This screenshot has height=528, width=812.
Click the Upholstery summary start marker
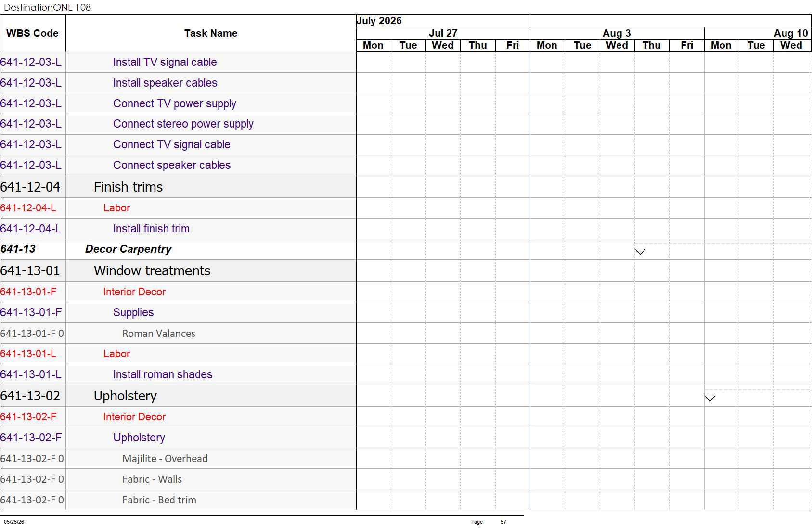coord(709,398)
